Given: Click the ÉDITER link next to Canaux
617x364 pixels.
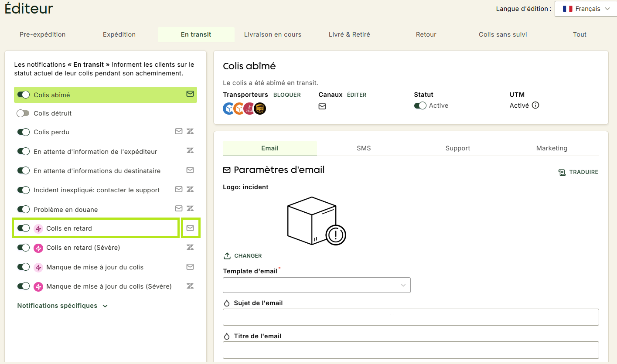Looking at the screenshot, I should coord(357,95).
